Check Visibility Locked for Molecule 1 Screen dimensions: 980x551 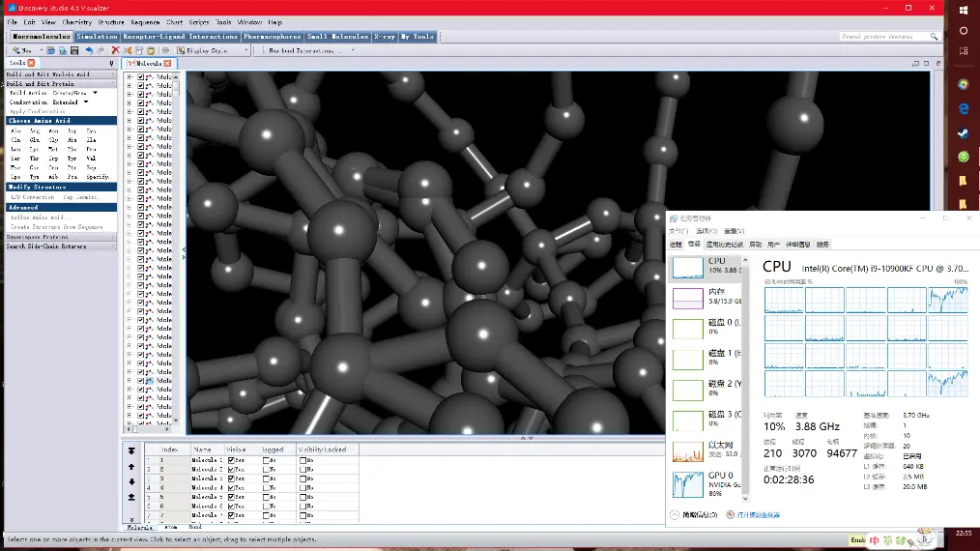[x=303, y=460]
